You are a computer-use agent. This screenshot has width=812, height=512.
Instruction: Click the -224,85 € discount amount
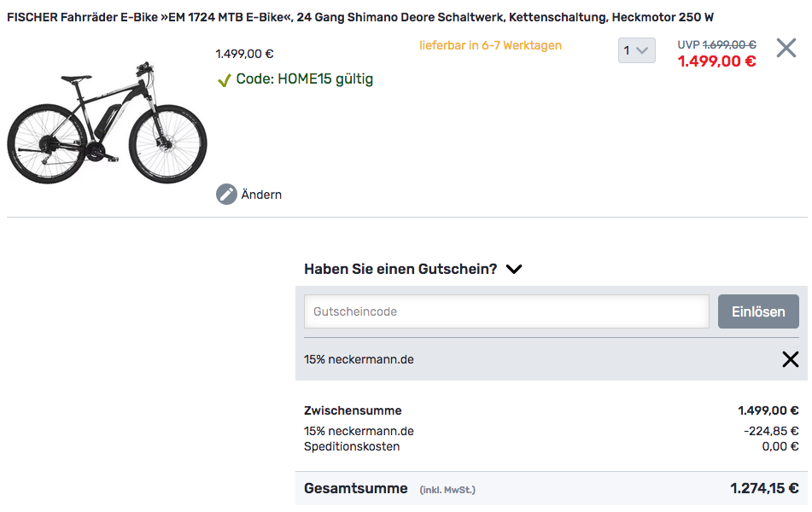tap(771, 431)
